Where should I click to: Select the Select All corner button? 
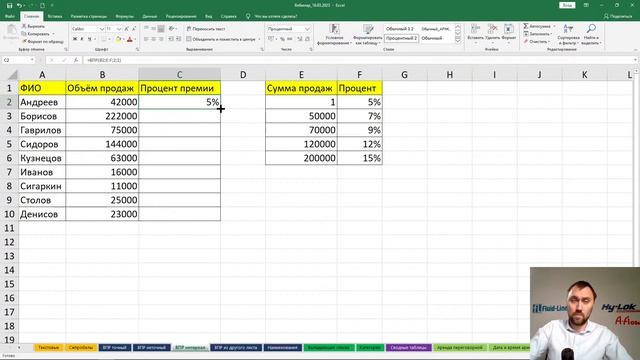(x=9, y=75)
